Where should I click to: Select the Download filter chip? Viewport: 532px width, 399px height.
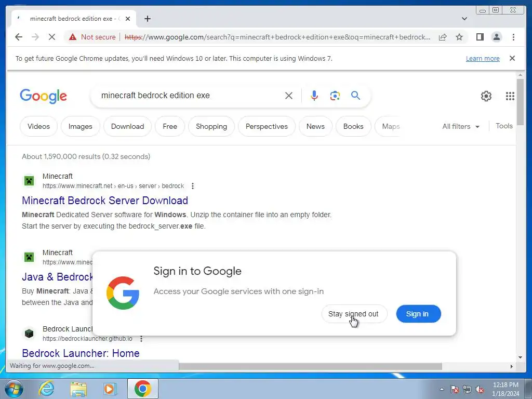pyautogui.click(x=128, y=126)
